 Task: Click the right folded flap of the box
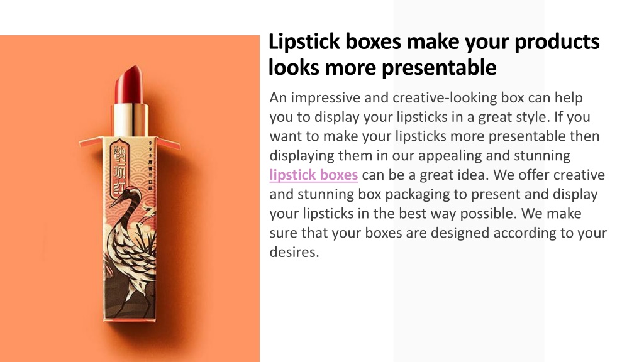[168, 143]
